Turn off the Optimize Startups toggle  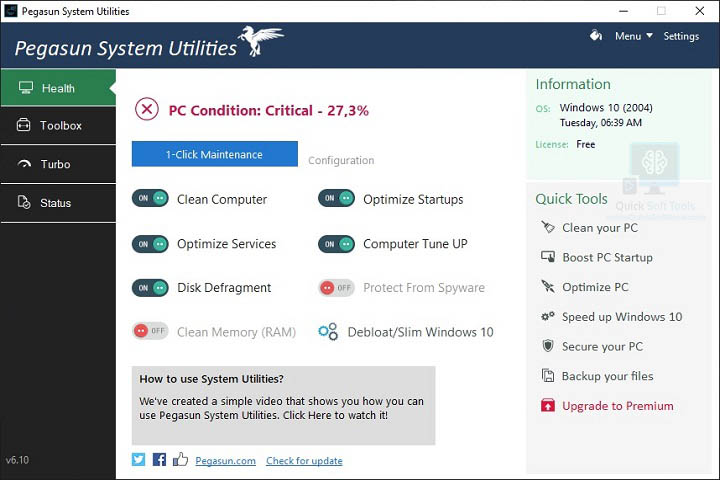(337, 198)
